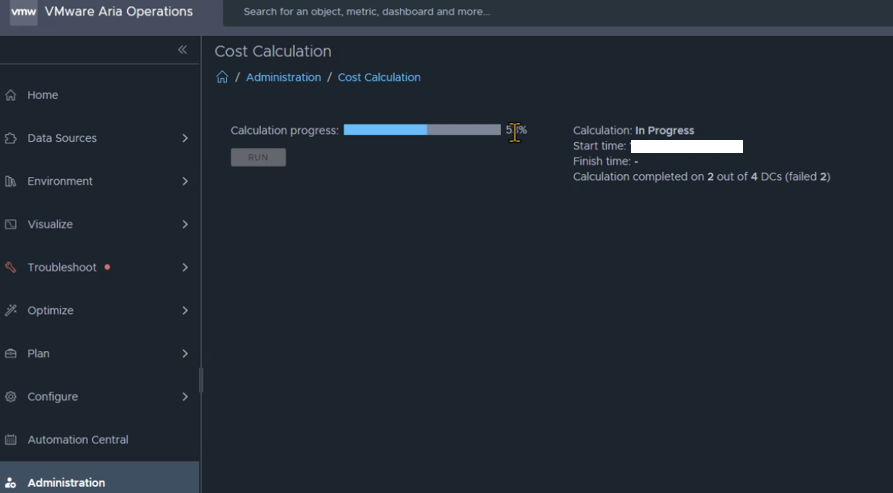Click the VMware logo icon
893x493 pixels.
[x=23, y=12]
